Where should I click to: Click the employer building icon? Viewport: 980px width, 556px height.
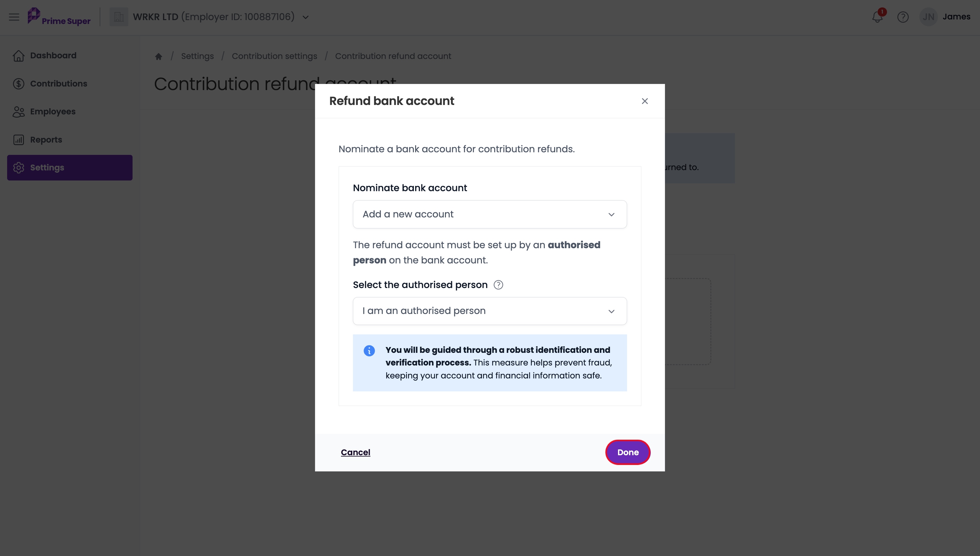(x=119, y=17)
